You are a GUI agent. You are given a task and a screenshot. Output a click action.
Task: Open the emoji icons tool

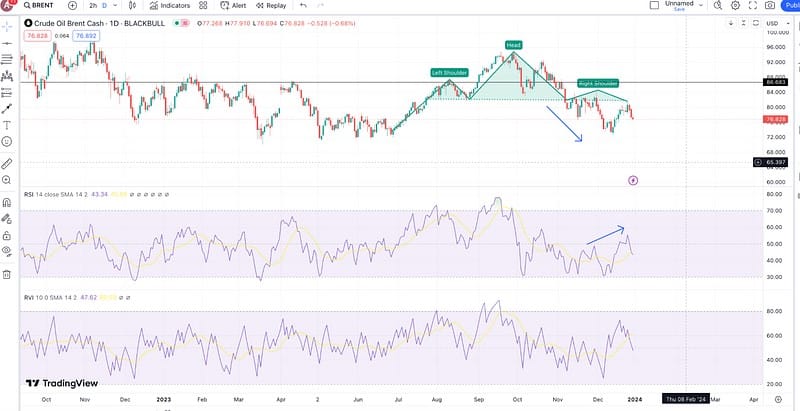(x=7, y=141)
